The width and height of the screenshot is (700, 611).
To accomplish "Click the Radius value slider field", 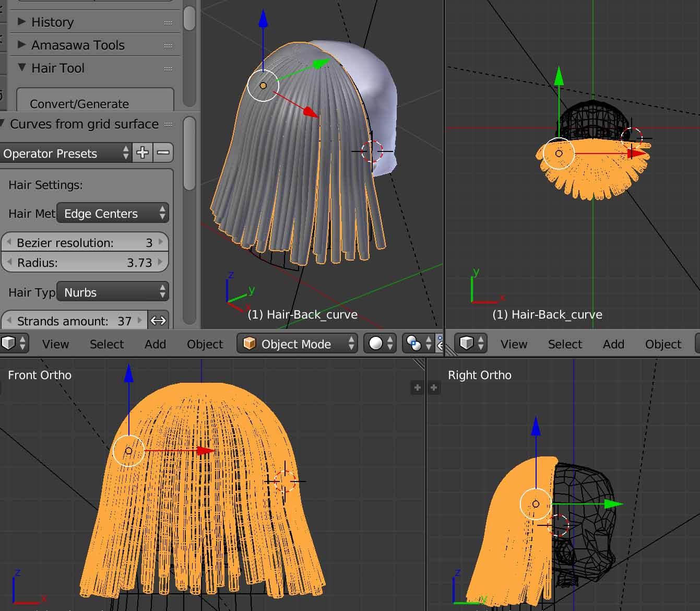I will point(85,263).
